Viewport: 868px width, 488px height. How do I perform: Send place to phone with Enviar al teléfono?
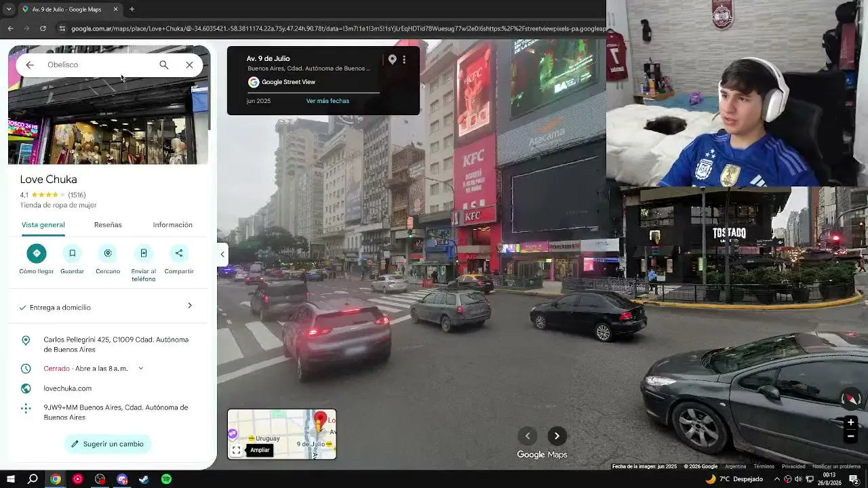144,264
